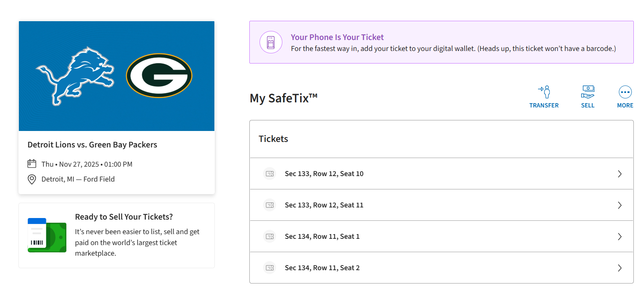Open the Sec 133, Row 12, Seat 11 ticket
The image size is (644, 289).
coord(324,205)
